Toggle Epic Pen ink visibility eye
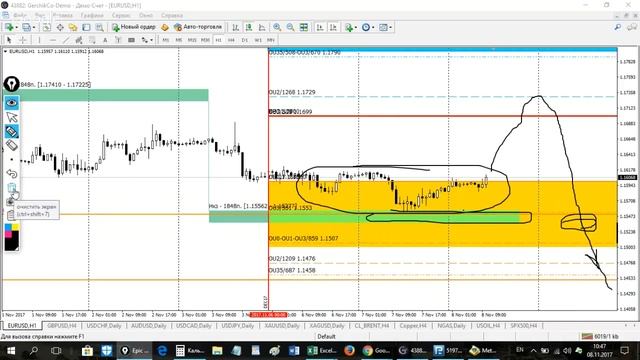The image size is (640, 360). pyautogui.click(x=12, y=103)
